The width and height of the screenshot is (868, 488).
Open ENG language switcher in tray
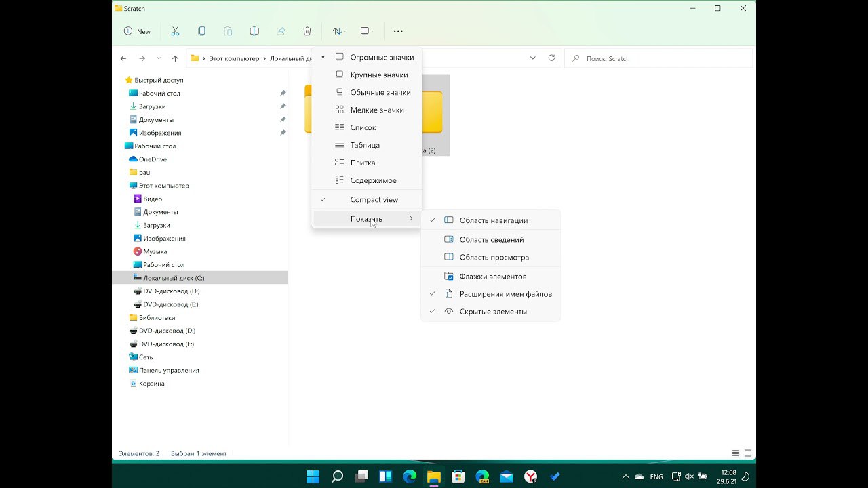click(656, 477)
